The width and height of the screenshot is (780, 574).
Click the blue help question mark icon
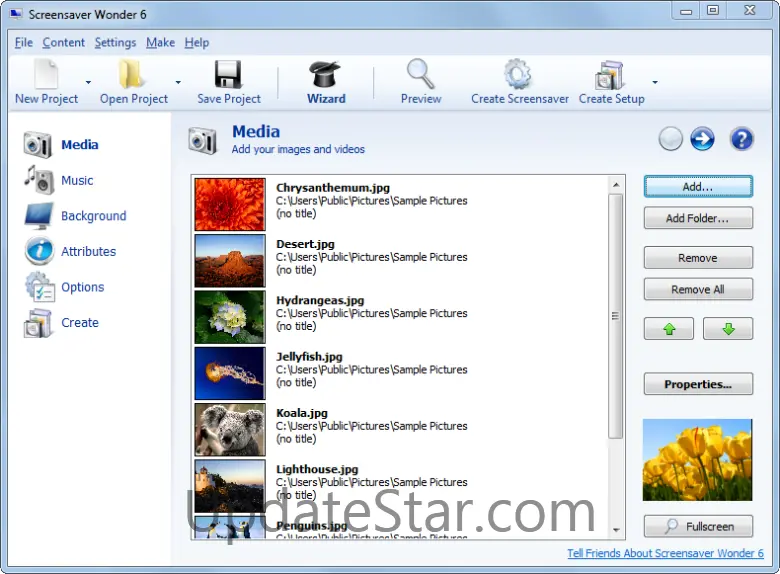[x=741, y=139]
